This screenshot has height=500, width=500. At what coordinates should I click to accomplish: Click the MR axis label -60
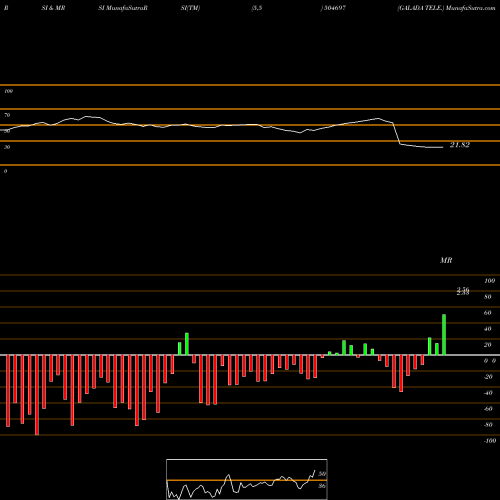coord(488,409)
